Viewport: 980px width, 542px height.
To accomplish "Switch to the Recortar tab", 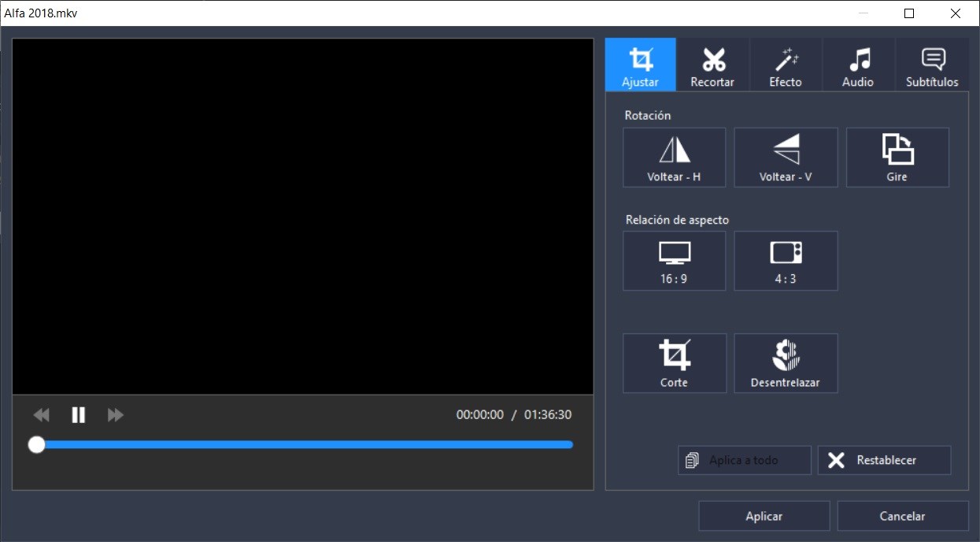I will [712, 65].
